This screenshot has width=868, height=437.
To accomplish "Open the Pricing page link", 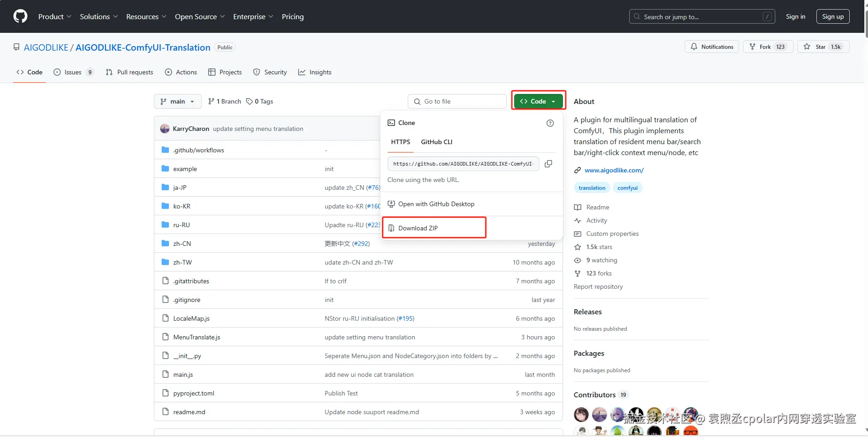I will coord(293,16).
